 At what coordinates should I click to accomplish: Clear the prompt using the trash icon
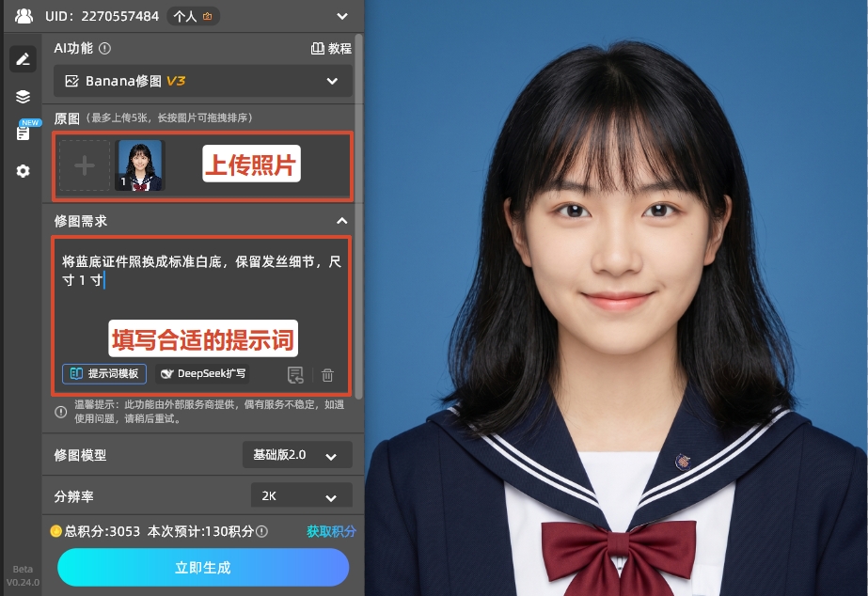click(x=327, y=374)
